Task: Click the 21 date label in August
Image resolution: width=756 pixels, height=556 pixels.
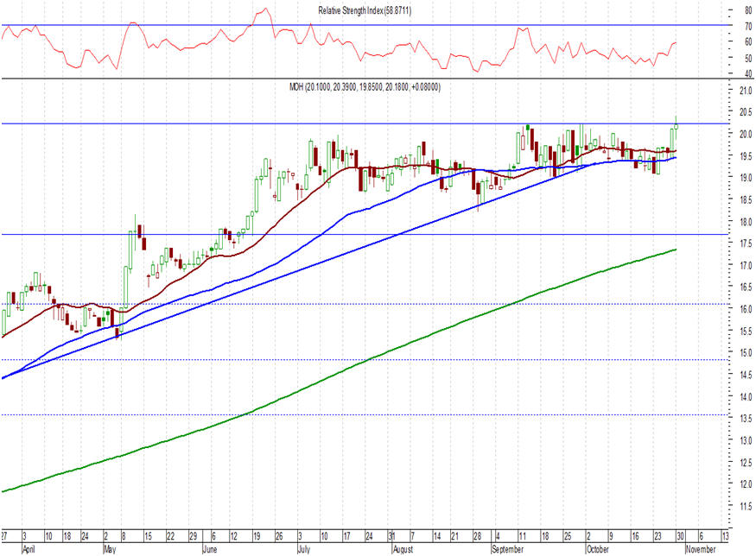Action: pos(454,536)
